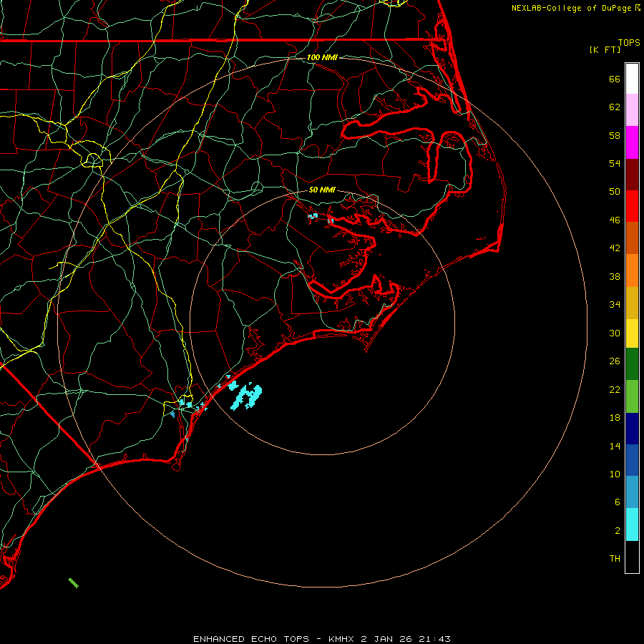Click the medium blue legend swatch

point(632,460)
